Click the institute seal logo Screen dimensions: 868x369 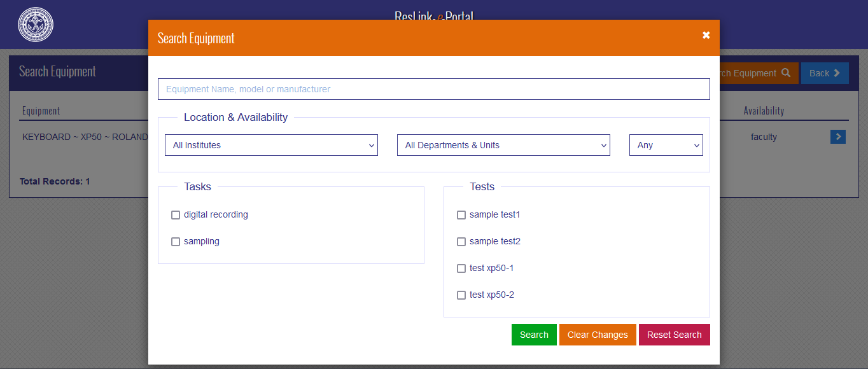point(36,25)
